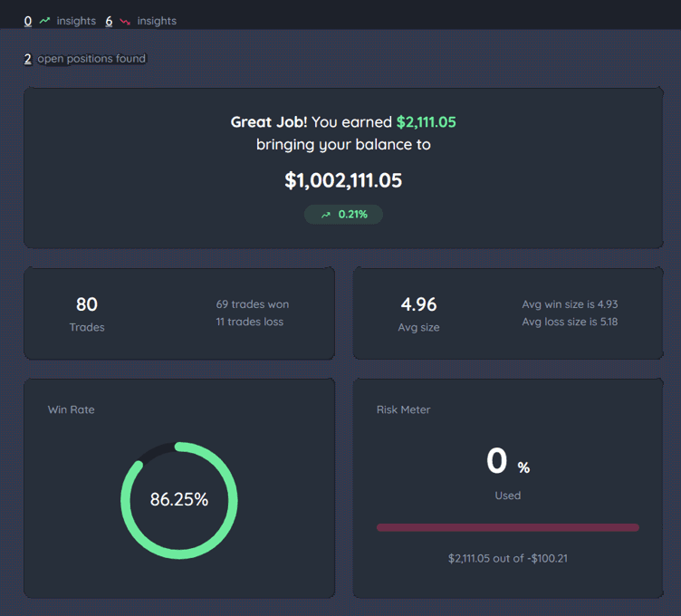Select the 'open positions found' text
The image size is (681, 616).
click(x=91, y=59)
